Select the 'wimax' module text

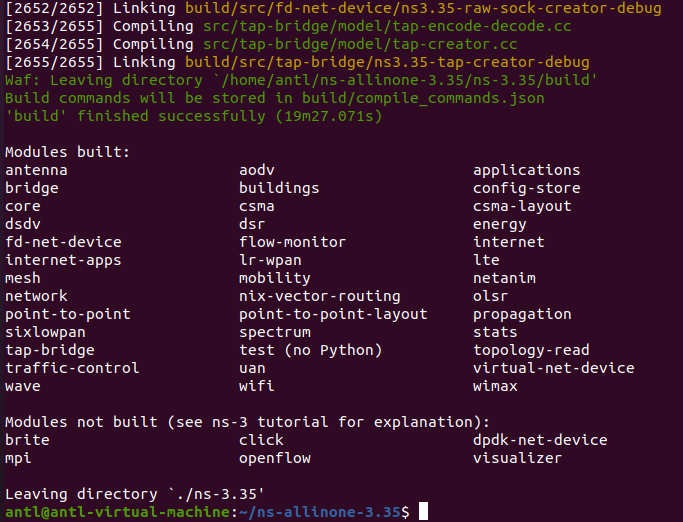tap(495, 386)
